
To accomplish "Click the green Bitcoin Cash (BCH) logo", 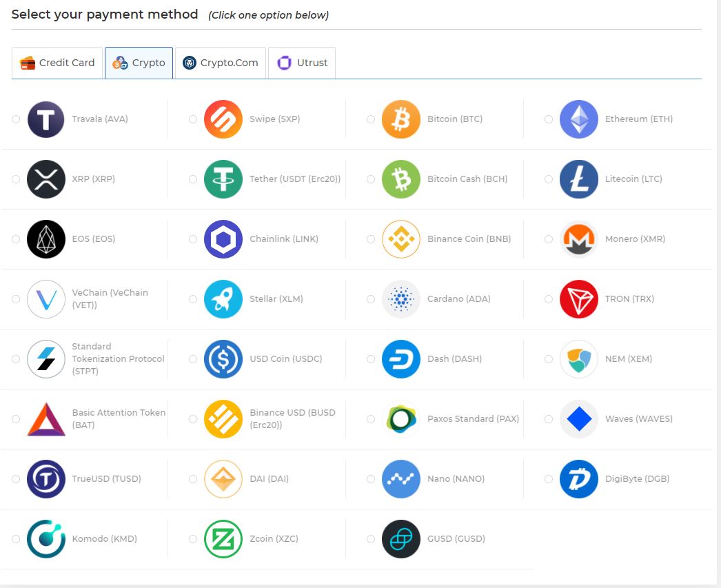I will coord(401,179).
